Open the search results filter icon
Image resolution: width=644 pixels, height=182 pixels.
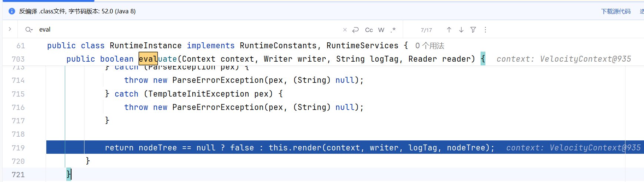pyautogui.click(x=473, y=30)
